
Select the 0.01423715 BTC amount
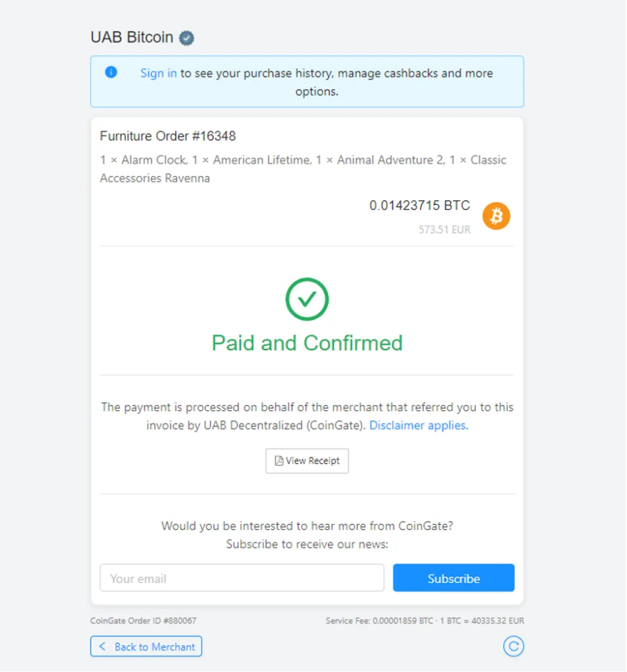pos(420,205)
